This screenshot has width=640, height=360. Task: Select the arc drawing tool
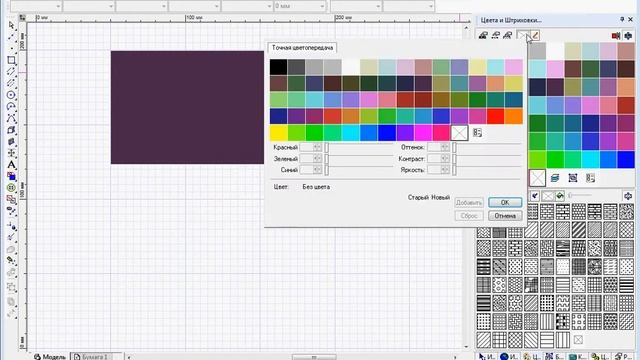point(11,107)
